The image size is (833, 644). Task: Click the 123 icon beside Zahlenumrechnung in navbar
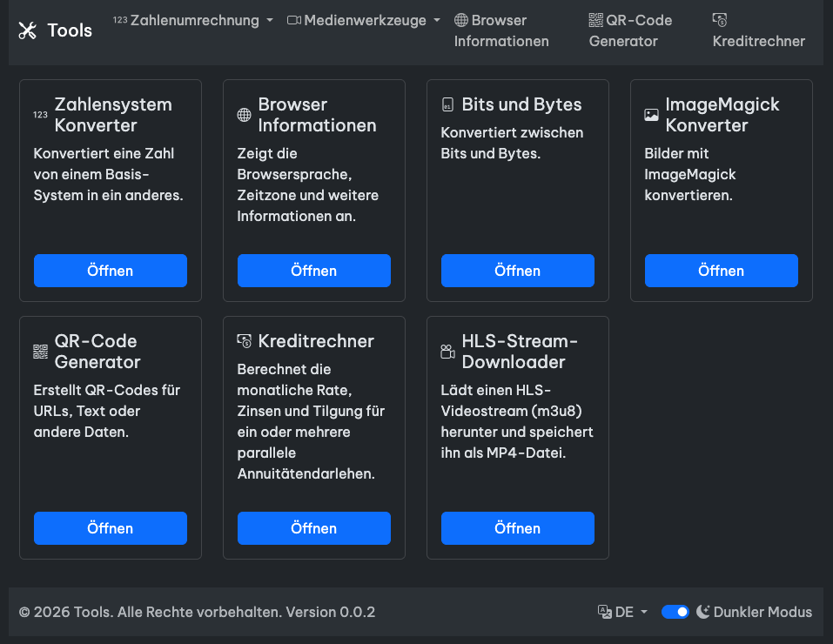pyautogui.click(x=120, y=20)
